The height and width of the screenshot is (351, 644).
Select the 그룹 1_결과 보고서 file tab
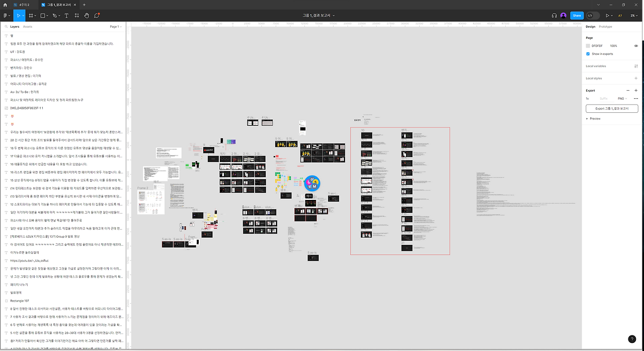(59, 5)
